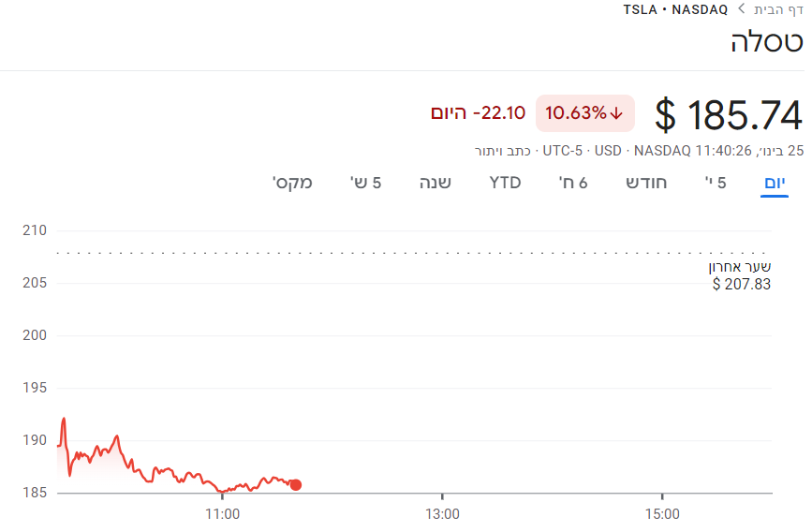
Task: Click the red current-price dot on chart
Action: click(296, 484)
